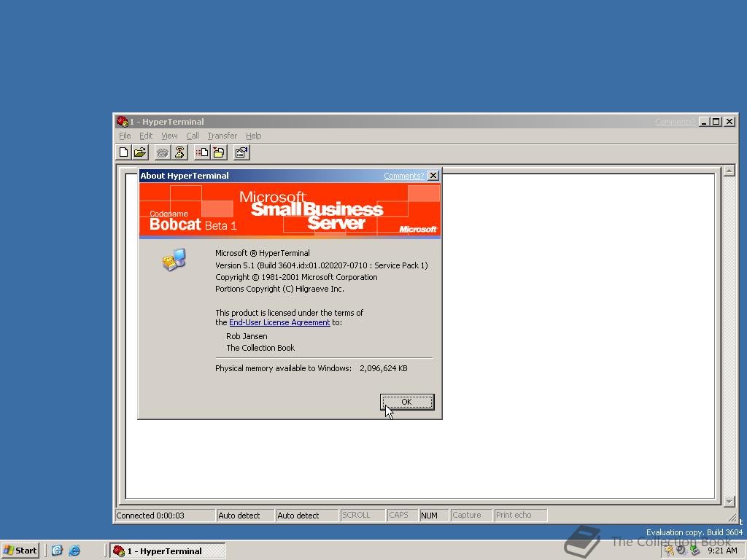Click the network tray icon beside the clock
Viewport: 747px width, 560px height.
[x=694, y=551]
